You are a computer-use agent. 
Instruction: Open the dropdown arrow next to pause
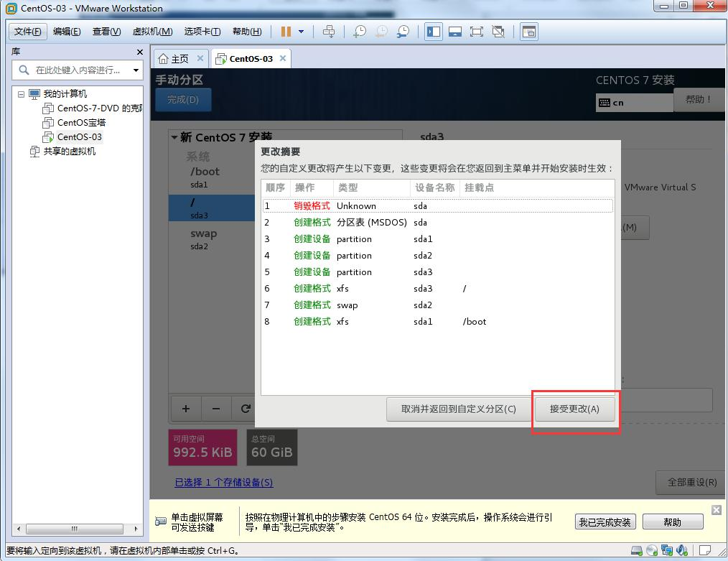coord(301,32)
